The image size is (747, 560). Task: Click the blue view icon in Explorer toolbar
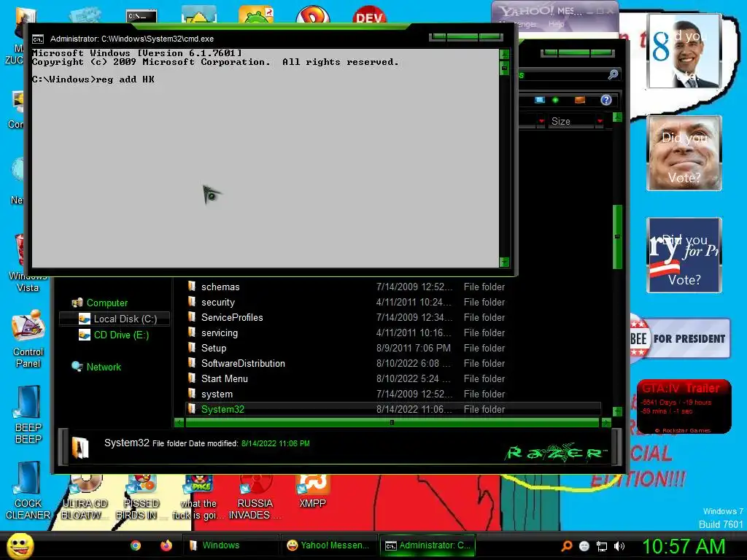pyautogui.click(x=539, y=100)
